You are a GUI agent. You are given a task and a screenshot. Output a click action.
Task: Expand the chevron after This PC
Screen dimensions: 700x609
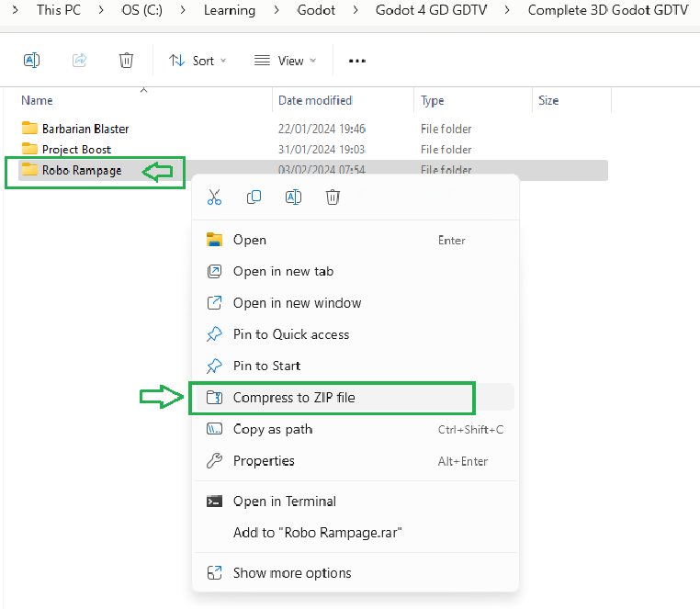[x=101, y=10]
